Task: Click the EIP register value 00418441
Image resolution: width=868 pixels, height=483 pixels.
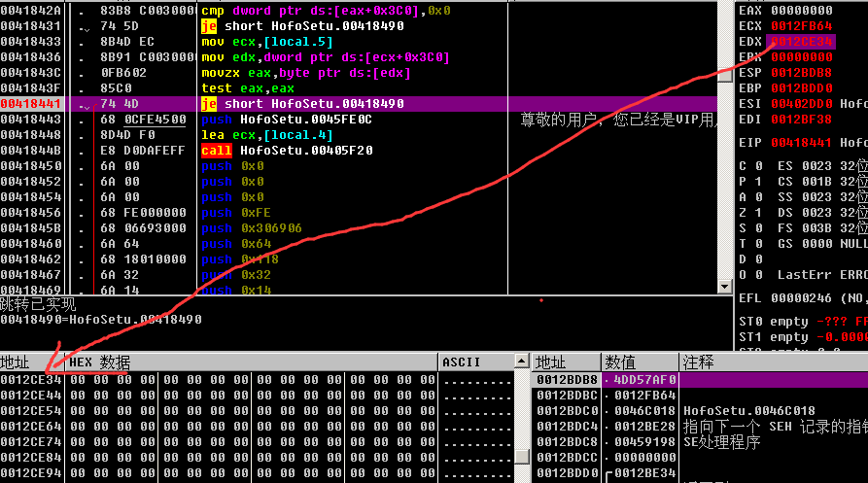Action: pos(799,142)
